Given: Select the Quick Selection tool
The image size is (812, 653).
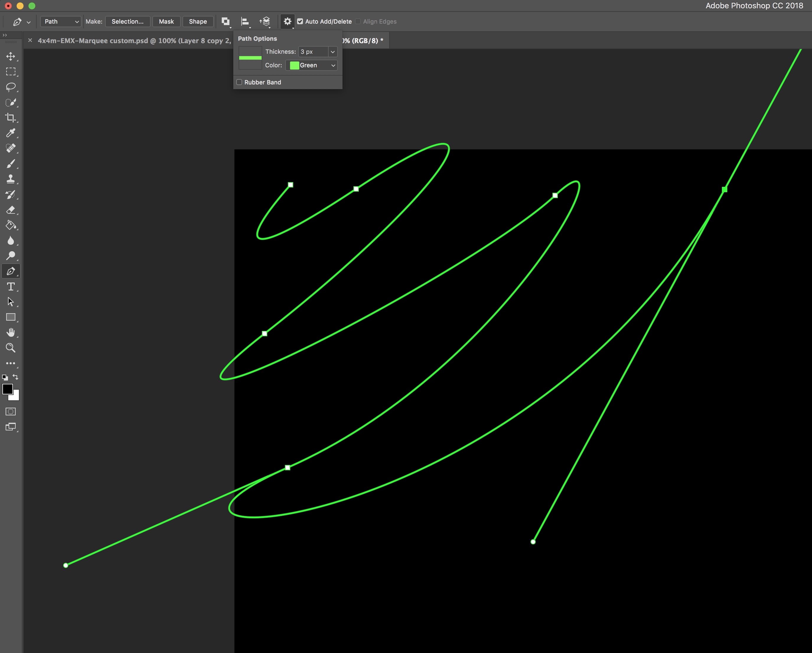Looking at the screenshot, I should tap(11, 102).
